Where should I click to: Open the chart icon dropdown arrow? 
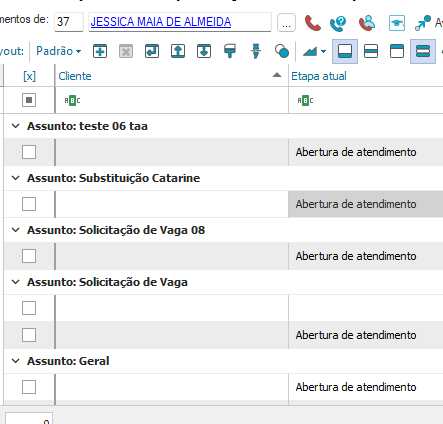[x=323, y=51]
